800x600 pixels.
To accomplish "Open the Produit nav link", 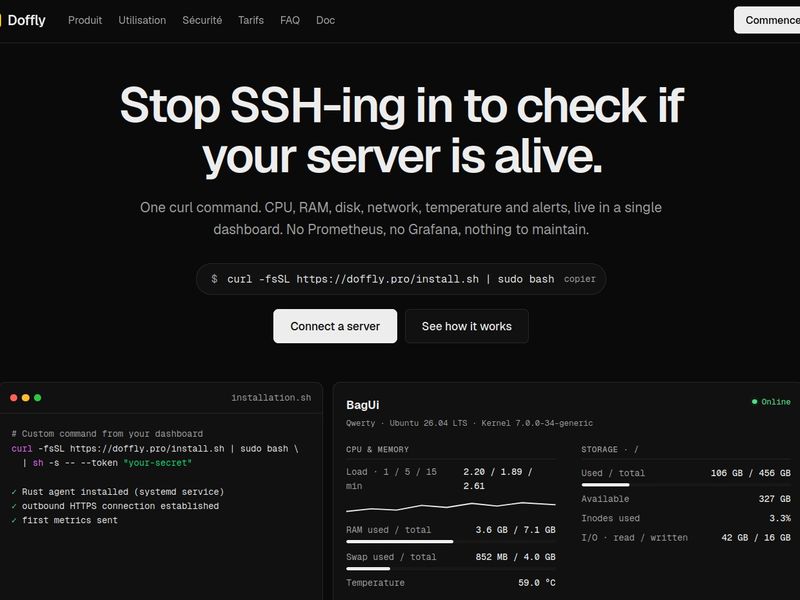I will [85, 20].
